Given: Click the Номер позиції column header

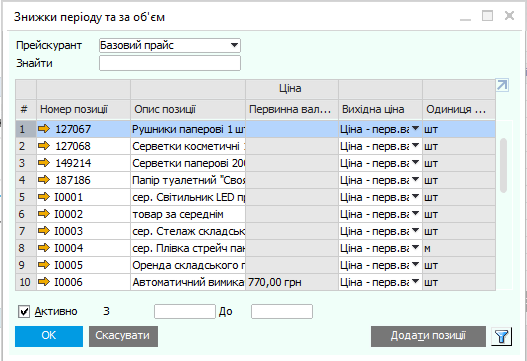Looking at the screenshot, I should pos(83,110).
